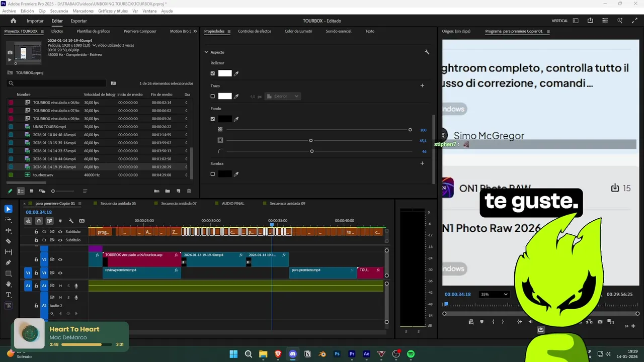
Task: Click the Exportar button
Action: coord(78,21)
